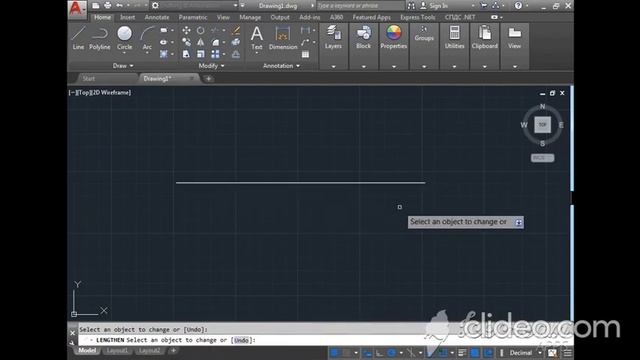Image resolution: width=640 pixels, height=360 pixels.
Task: Click the Stretch tool in Modify panel
Action: (x=186, y=54)
